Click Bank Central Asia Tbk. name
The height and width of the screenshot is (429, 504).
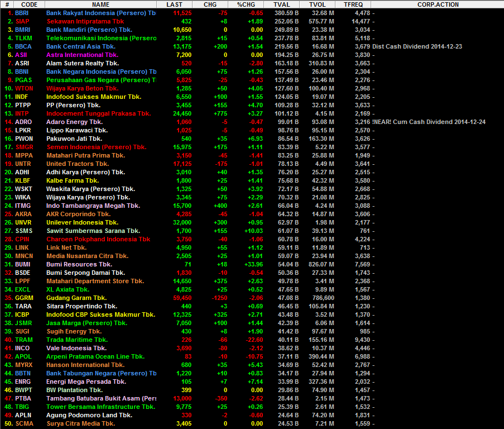click(81, 46)
